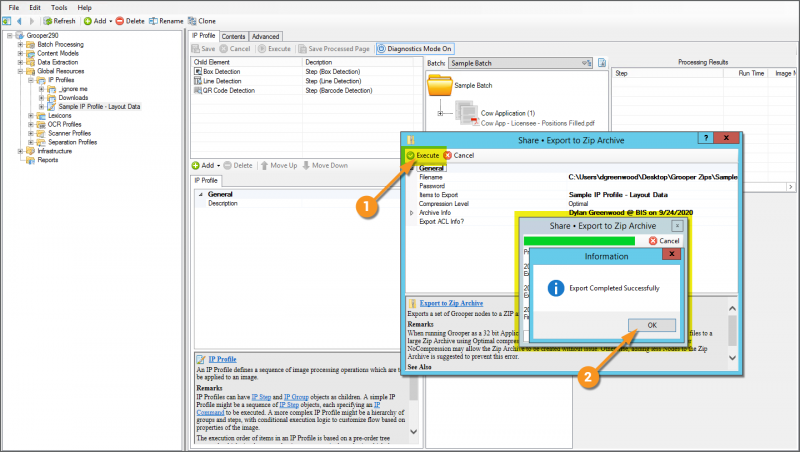Open the File menu

14,8
